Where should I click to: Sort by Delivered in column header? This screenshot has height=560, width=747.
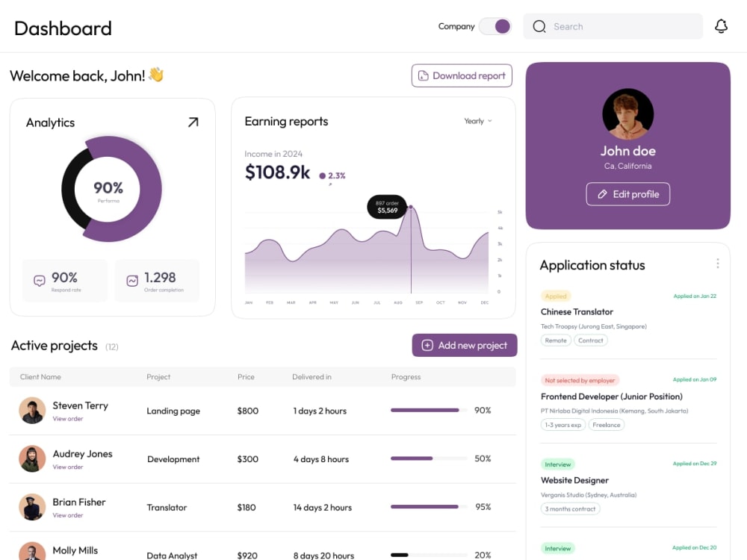point(311,376)
